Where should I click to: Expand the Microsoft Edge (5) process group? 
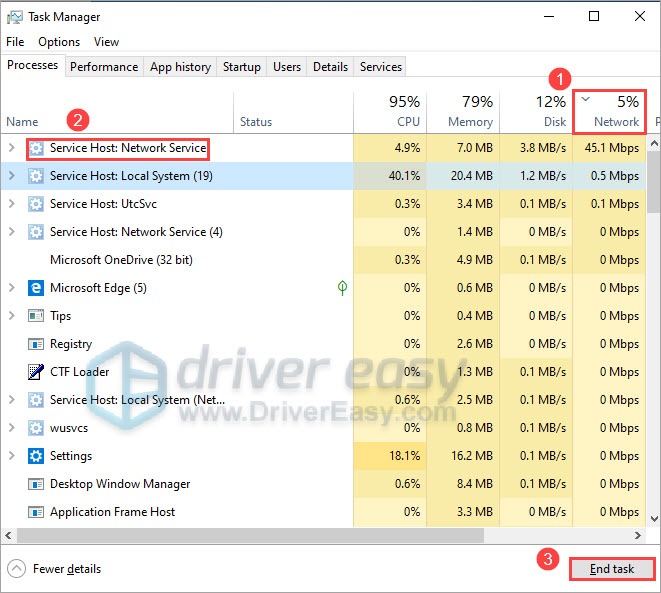point(12,288)
